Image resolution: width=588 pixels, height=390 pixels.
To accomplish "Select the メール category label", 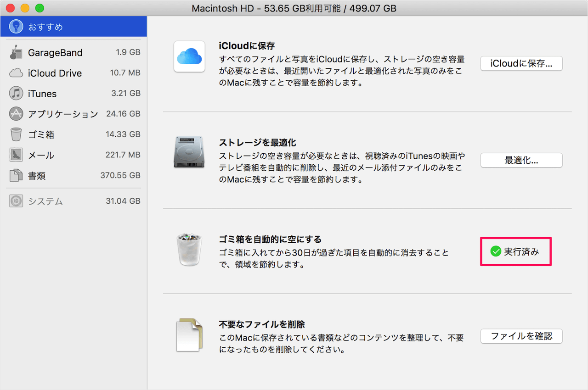I will click(41, 156).
